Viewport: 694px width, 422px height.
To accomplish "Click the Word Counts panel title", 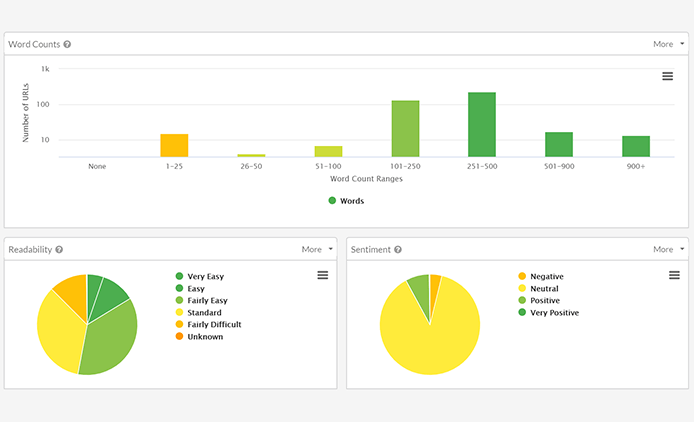I will point(34,44).
